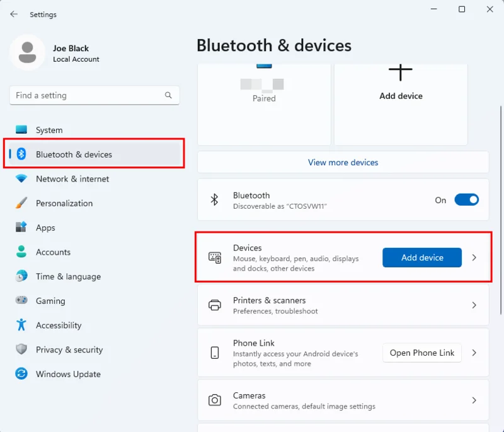Viewport: 504px width, 432px height.
Task: Click Discoverable as "CTOSVW11" text
Action: click(x=280, y=206)
